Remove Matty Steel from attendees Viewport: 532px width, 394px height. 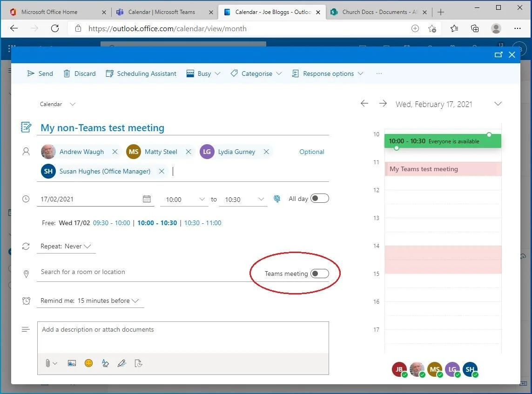click(189, 152)
